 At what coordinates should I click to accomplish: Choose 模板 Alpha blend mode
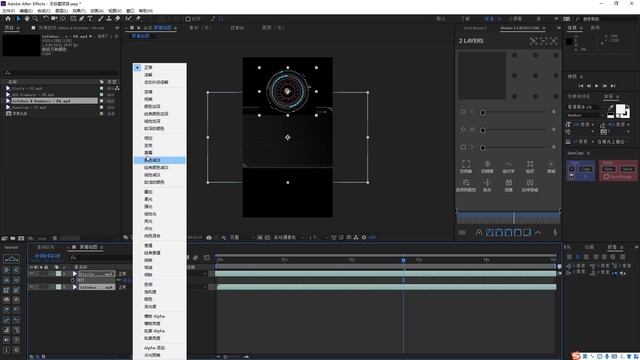click(160, 316)
